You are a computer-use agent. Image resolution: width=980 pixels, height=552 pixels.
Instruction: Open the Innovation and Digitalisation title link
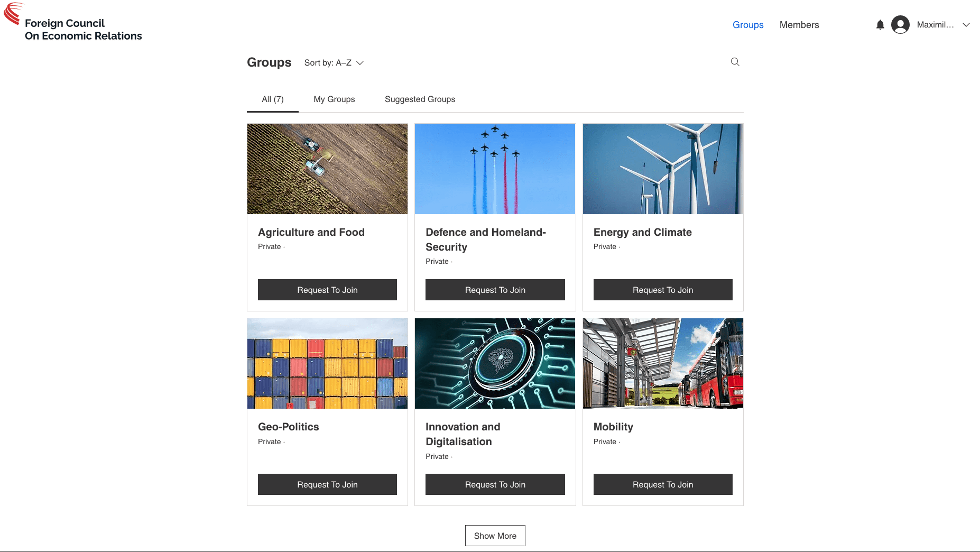pyautogui.click(x=463, y=434)
